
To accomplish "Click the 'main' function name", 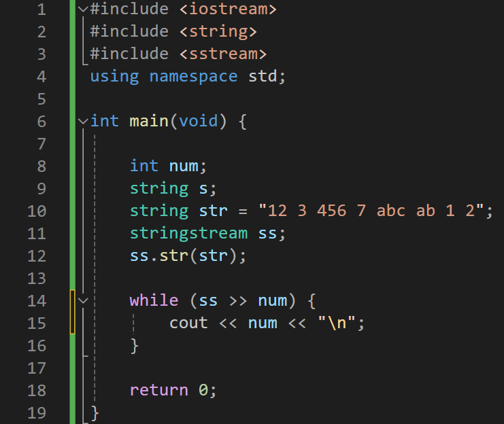I will point(149,121).
